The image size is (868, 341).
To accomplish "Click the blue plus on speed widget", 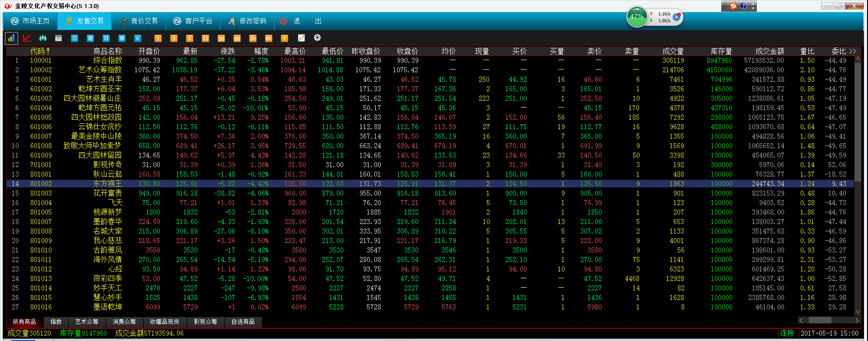I will [677, 17].
